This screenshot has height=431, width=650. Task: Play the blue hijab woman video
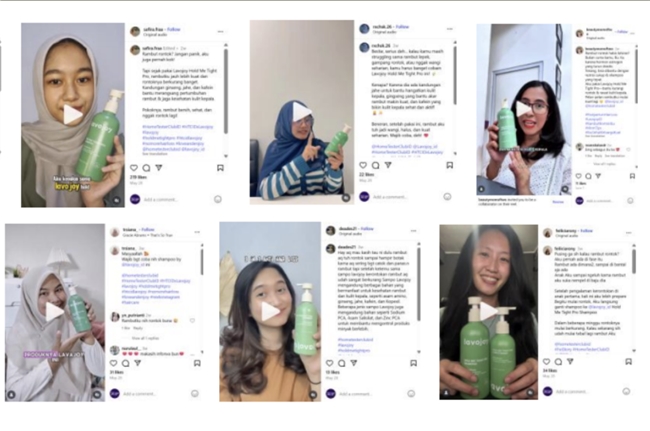coord(302,111)
